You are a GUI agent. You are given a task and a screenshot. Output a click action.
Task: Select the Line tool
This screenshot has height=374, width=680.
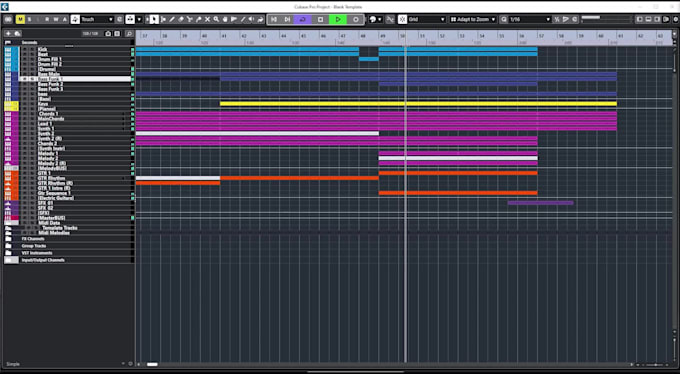243,20
